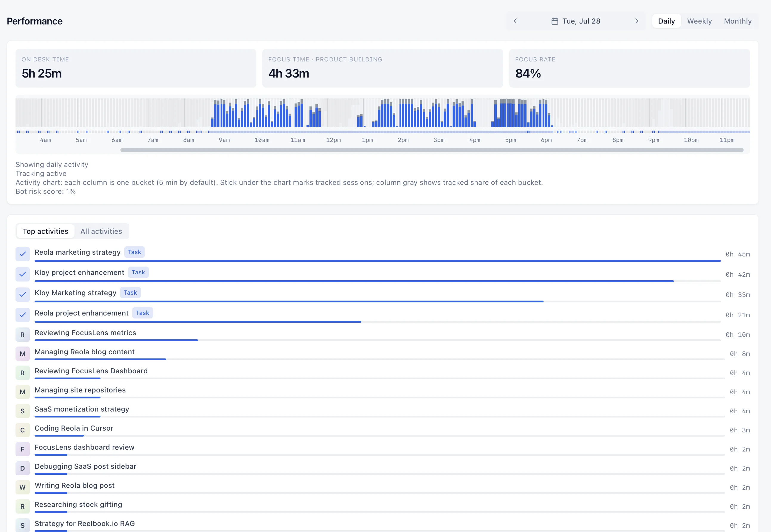771x532 pixels.
Task: Click the C avatar for Coding Reola in Cursor
Action: [x=23, y=430]
